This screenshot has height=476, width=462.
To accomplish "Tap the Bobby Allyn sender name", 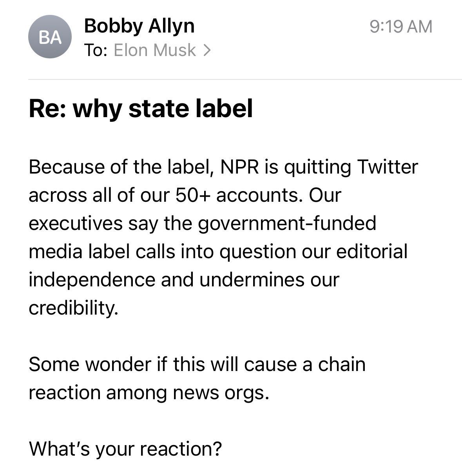I will 139,27.
